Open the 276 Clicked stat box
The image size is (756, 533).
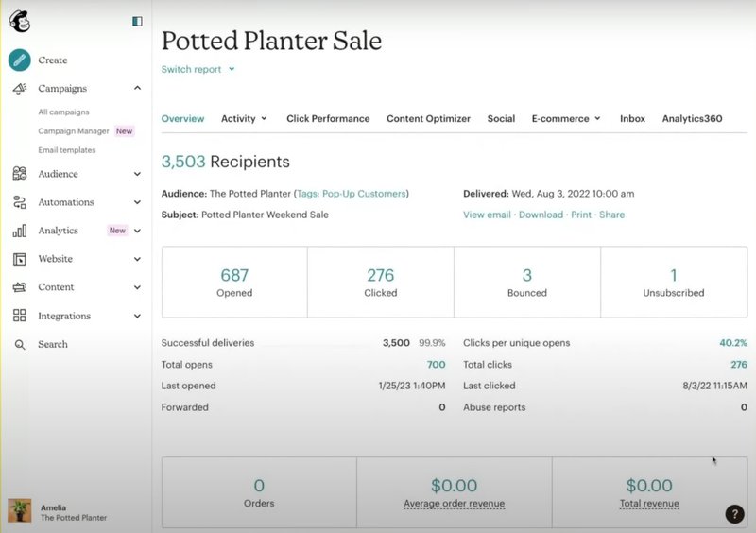click(381, 283)
